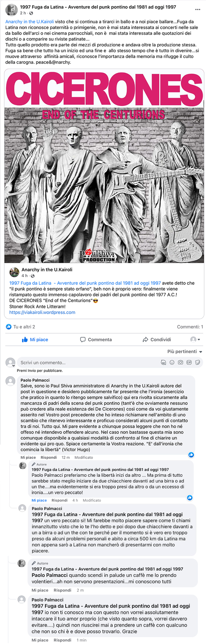Click the GIF icon in comment box
Viewport: 206px width, 644px height.
click(189, 362)
